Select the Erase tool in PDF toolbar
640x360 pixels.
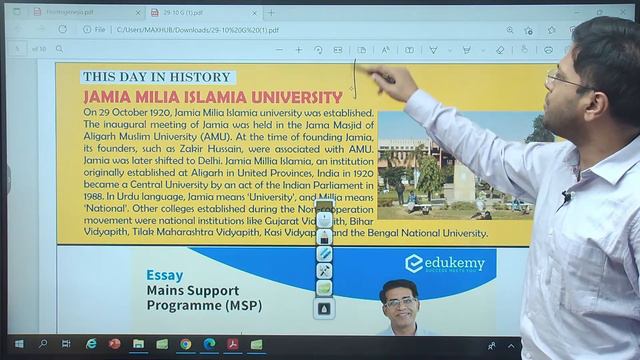500,50
